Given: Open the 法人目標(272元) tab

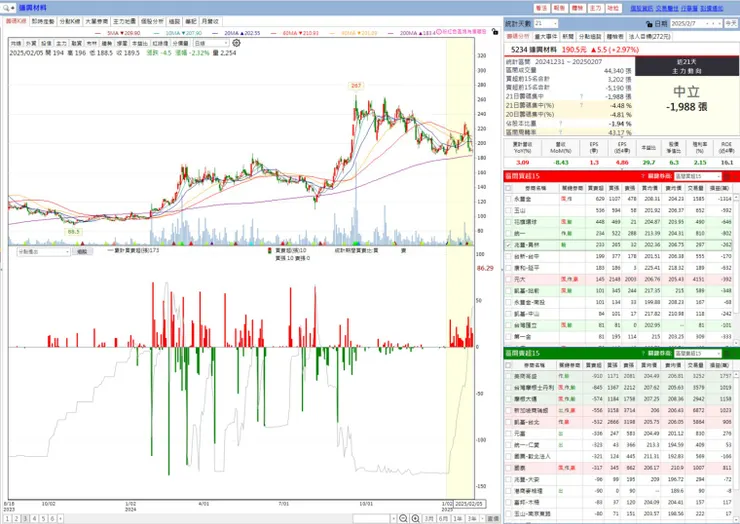Looking at the screenshot, I should coord(649,36).
